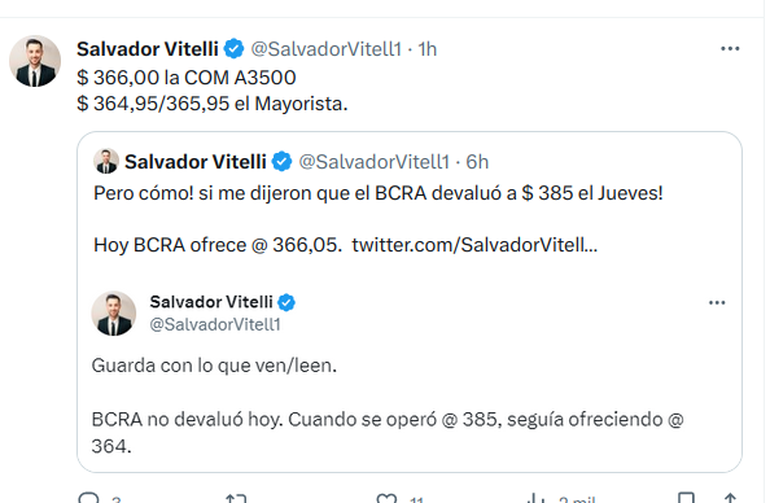Bookmark the tweet using the bookmark icon
This screenshot has width=770, height=503.
pyautogui.click(x=685, y=497)
